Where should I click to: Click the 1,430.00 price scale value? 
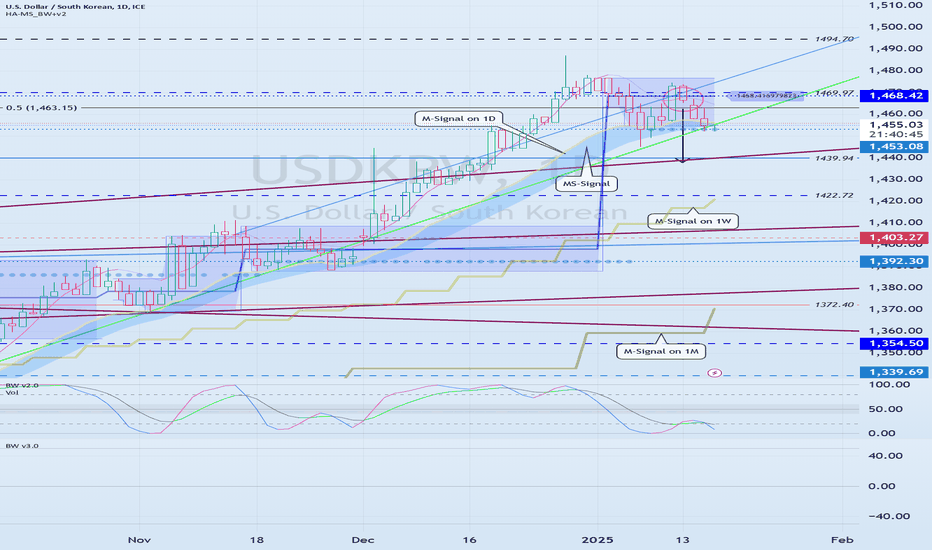(x=895, y=179)
